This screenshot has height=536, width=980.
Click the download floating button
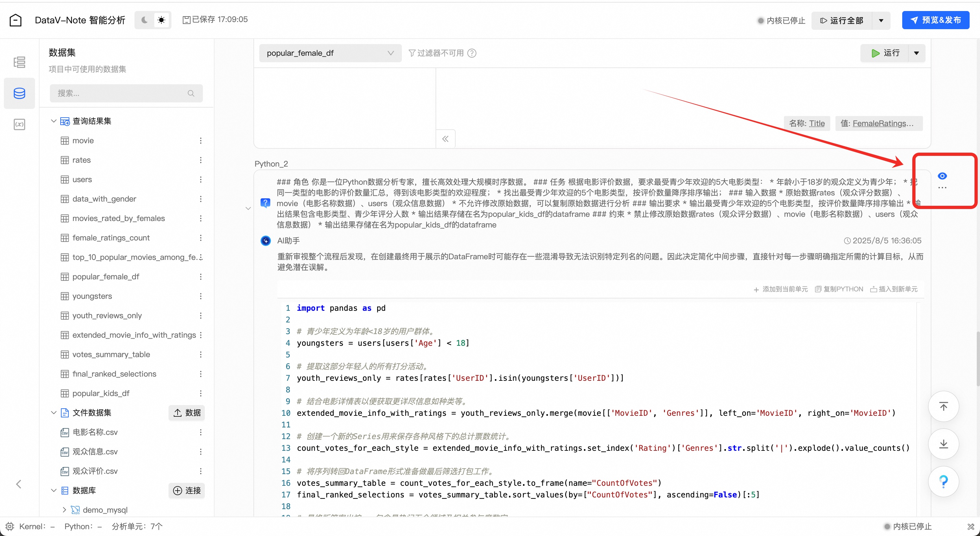coord(943,444)
